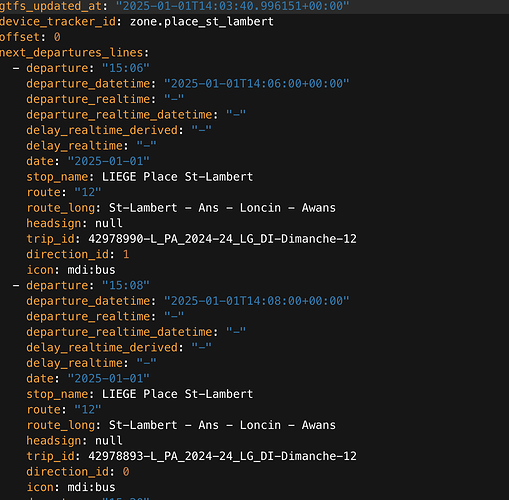Select trip_id 42978893-L_PA_2024-24_LG_DI-Dimanche-12
The image size is (509, 500).
pyautogui.click(x=222, y=456)
